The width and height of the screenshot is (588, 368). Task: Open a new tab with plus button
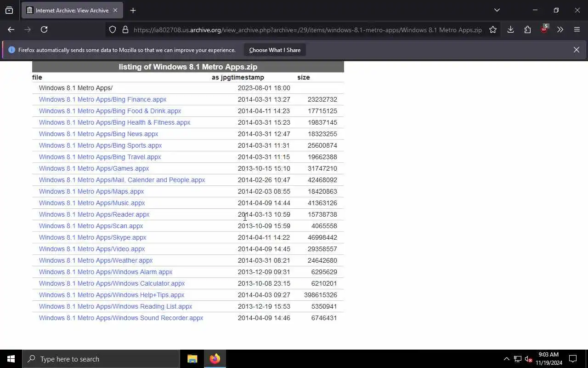point(133,10)
